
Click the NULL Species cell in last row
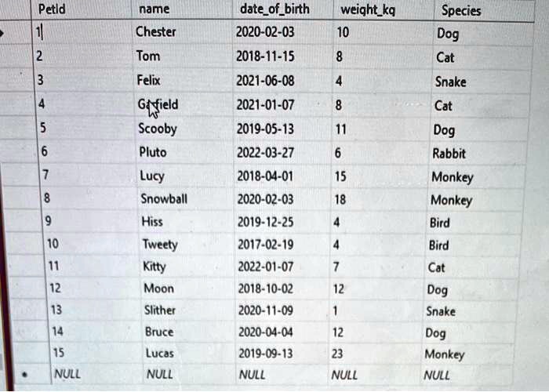tap(436, 376)
